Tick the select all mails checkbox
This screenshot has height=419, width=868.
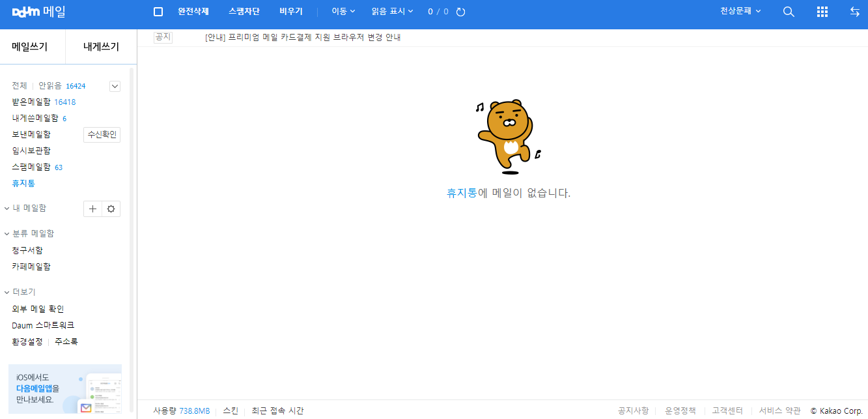pos(158,12)
